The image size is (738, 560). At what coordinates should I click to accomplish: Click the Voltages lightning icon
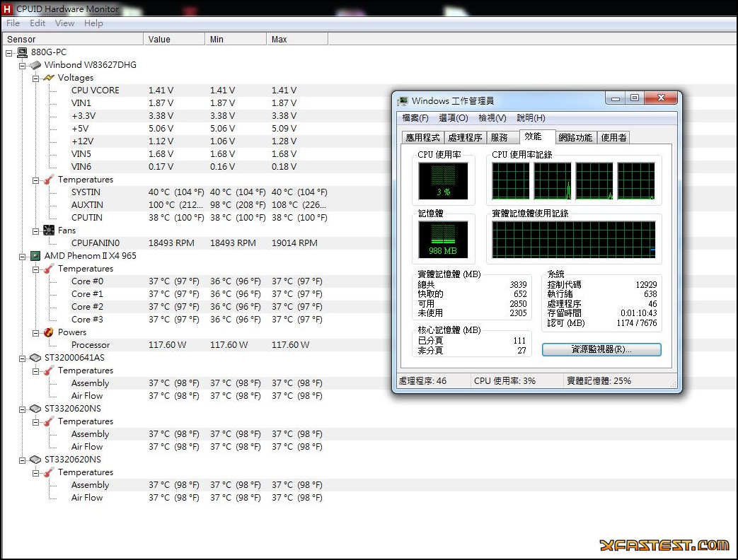tap(49, 78)
